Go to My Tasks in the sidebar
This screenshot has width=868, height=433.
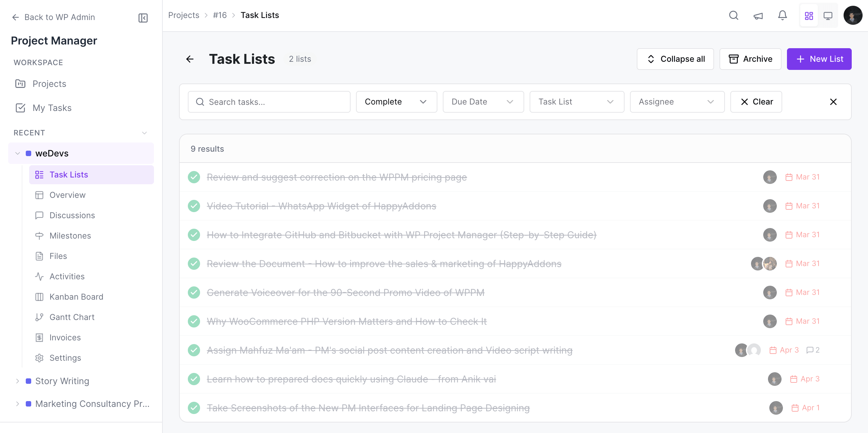point(52,108)
